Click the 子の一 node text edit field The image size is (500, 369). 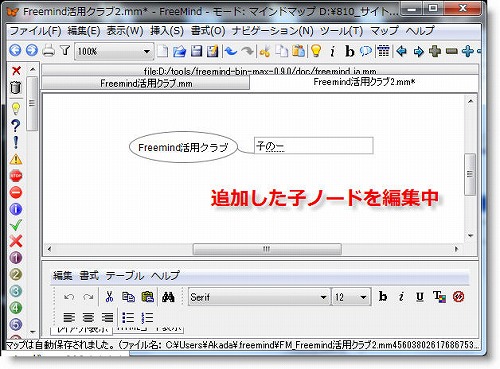pyautogui.click(x=313, y=146)
